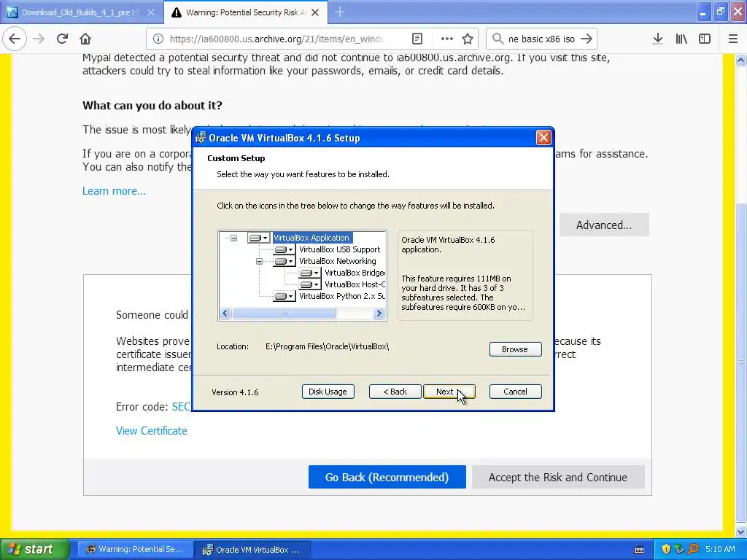747x560 pixels.
Task: Click the feature tree horizontal scrollbar thumb
Action: pos(284,314)
